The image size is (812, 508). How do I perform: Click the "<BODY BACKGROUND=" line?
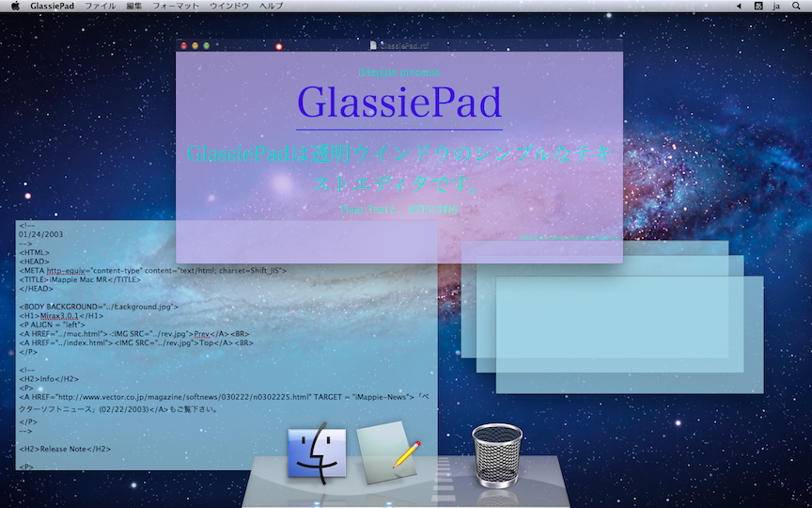click(99, 307)
